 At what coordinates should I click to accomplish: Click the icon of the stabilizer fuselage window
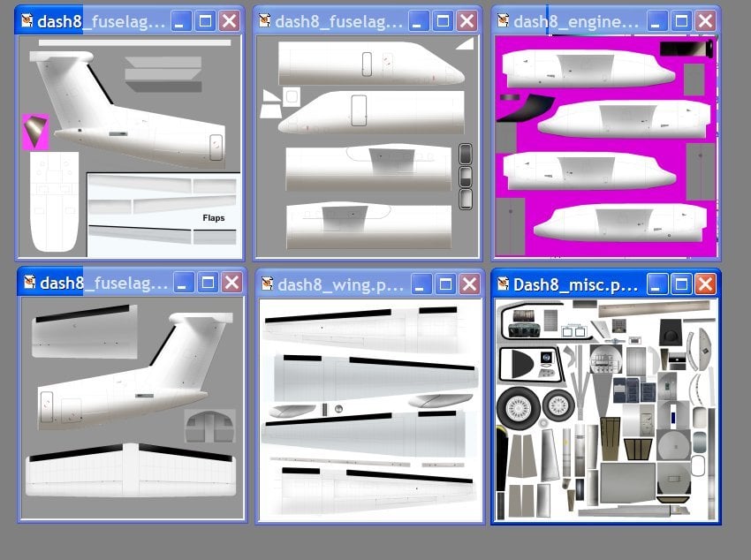pyautogui.click(x=30, y=282)
